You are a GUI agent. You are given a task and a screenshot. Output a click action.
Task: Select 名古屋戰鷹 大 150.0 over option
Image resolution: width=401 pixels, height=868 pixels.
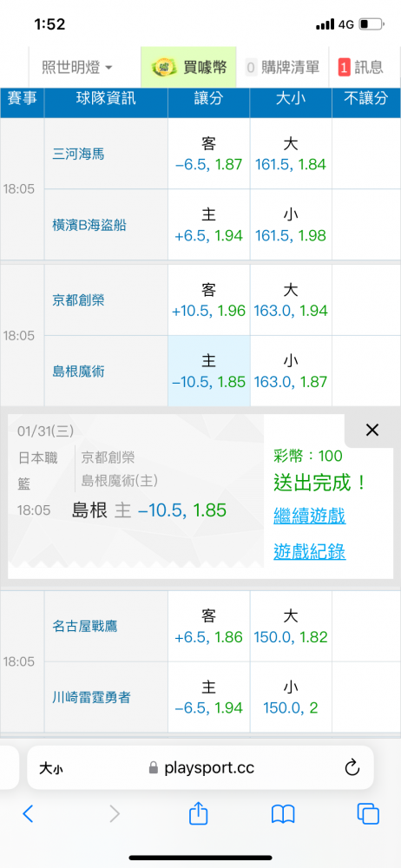tap(291, 626)
